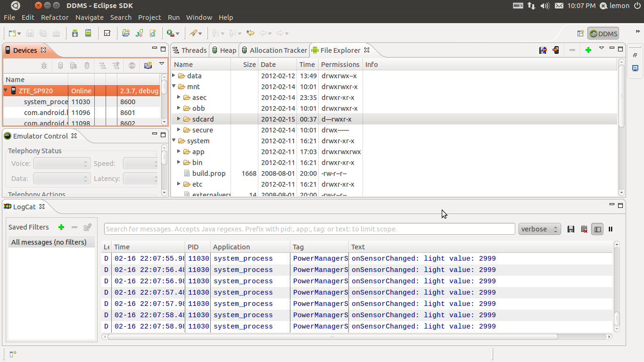Save the LogCat log with floppy icon
Screen dimensions: 644x362
click(x=571, y=229)
